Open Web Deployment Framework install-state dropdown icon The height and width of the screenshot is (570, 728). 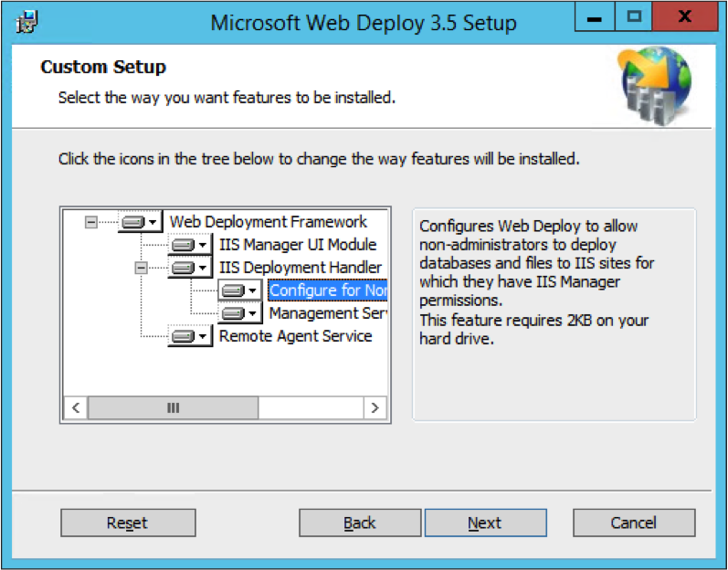pyautogui.click(x=140, y=222)
